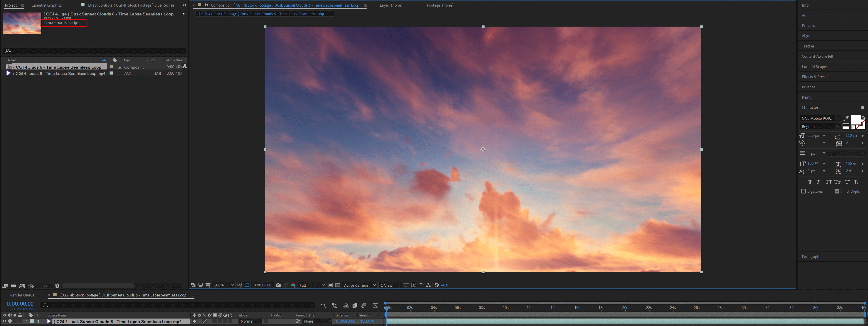The height and width of the screenshot is (326, 868).
Task: Enable the Ligatures checkbox
Action: coord(804,191)
